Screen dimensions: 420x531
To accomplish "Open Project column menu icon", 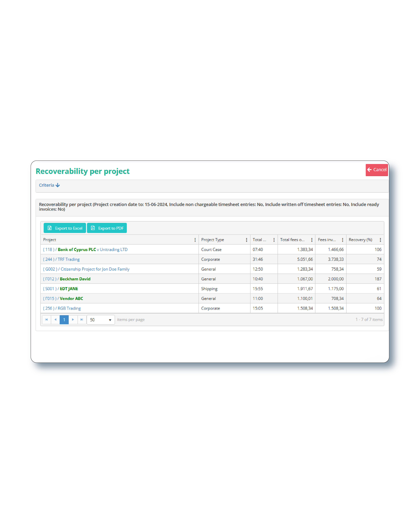I will tap(195, 240).
